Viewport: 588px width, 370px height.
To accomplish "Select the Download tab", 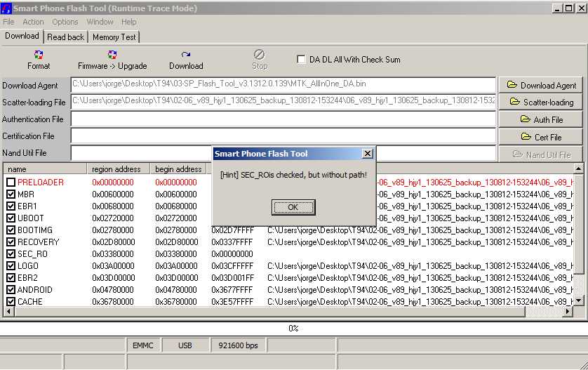I will pos(22,36).
